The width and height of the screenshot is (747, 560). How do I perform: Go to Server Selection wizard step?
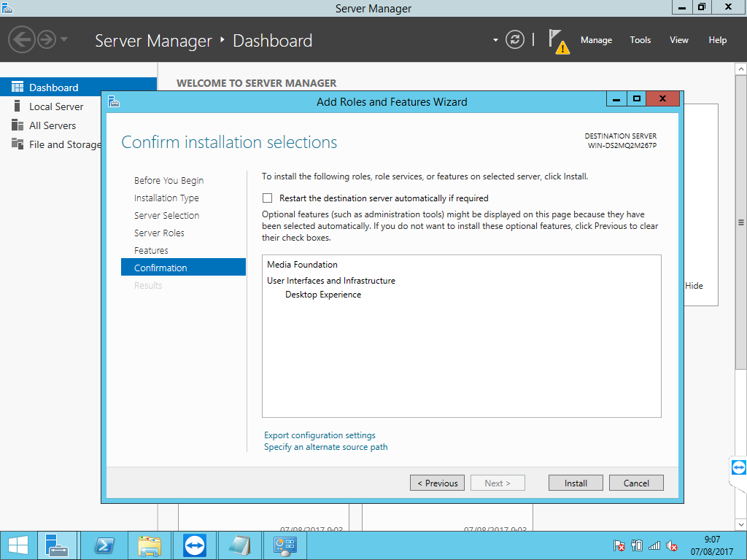(167, 215)
